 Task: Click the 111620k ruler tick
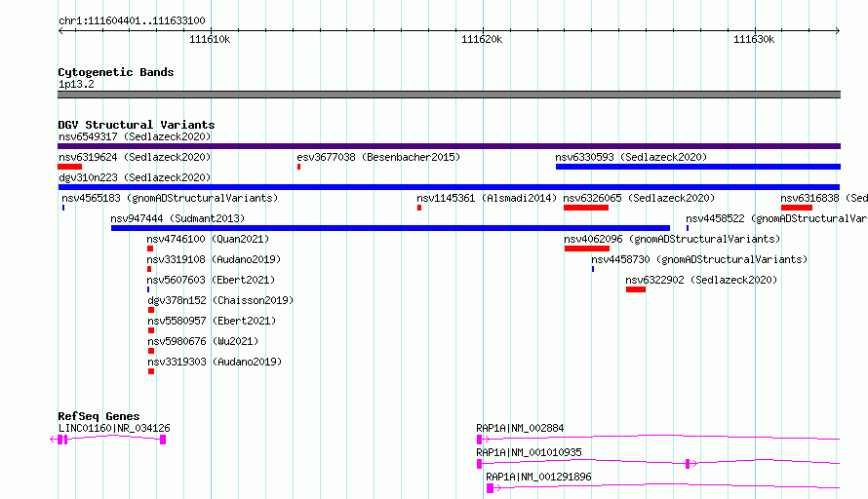(482, 39)
